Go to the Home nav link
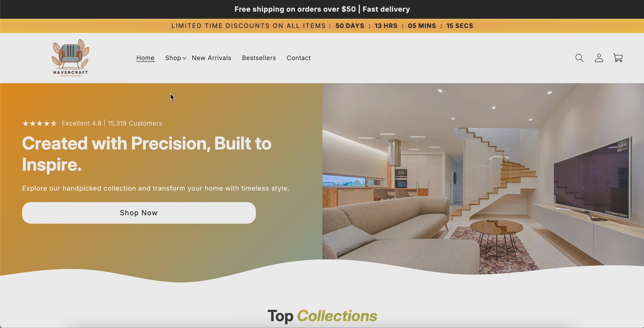Screen dimensions: 644x328 pyautogui.click(x=145, y=58)
